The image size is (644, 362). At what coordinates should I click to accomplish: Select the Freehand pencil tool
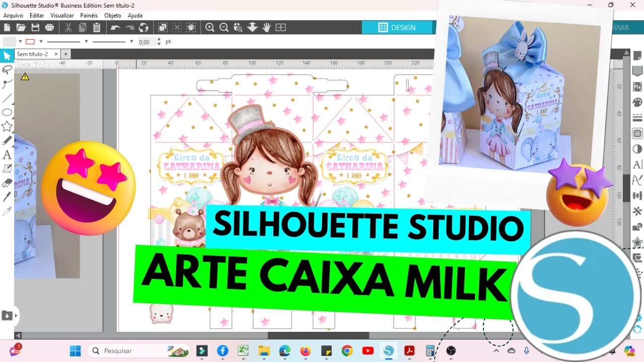coord(7,140)
